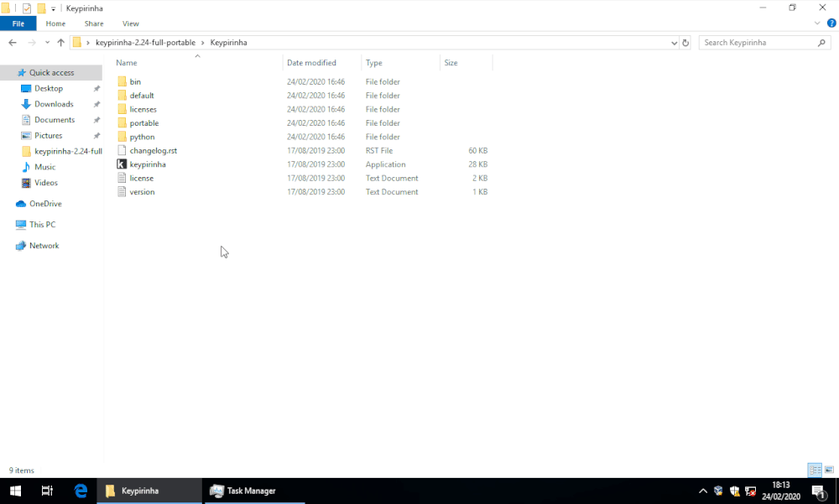
Task: Switch to details view layout
Action: pos(815,470)
